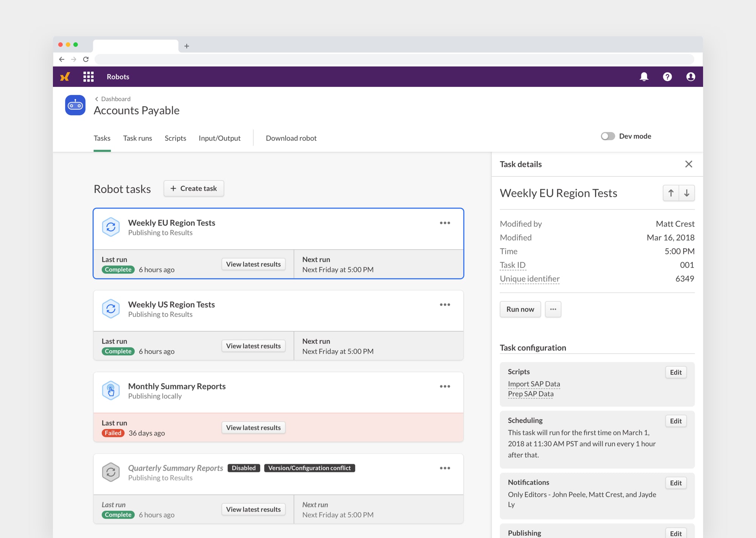The image size is (756, 538).
Task: Select the Monthly Summary Reports title
Action: [177, 386]
